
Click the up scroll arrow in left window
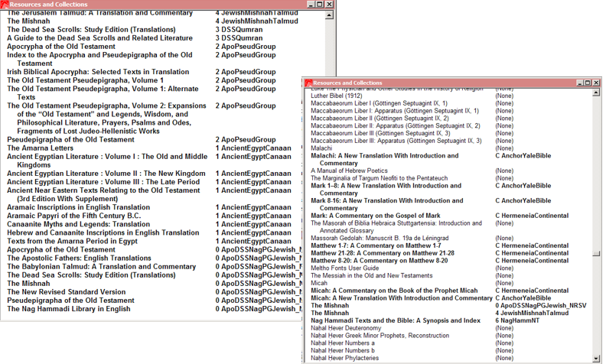[x=329, y=15]
